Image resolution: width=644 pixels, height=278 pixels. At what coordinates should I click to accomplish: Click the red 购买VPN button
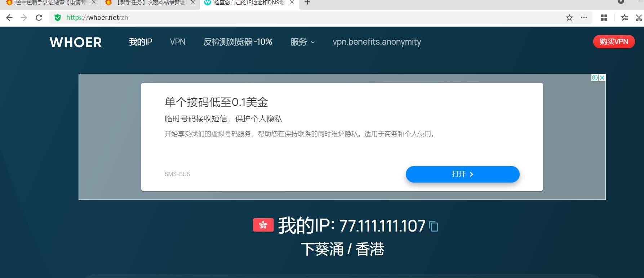pyautogui.click(x=614, y=41)
